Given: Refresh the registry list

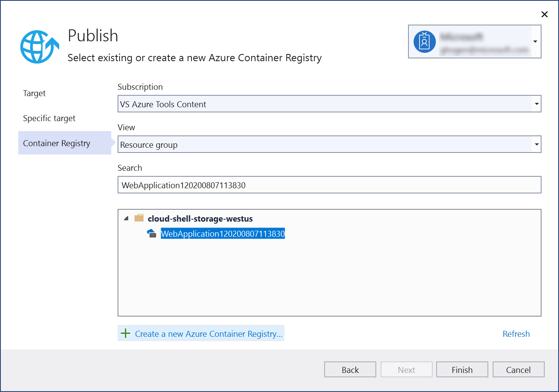Looking at the screenshot, I should 516,334.
